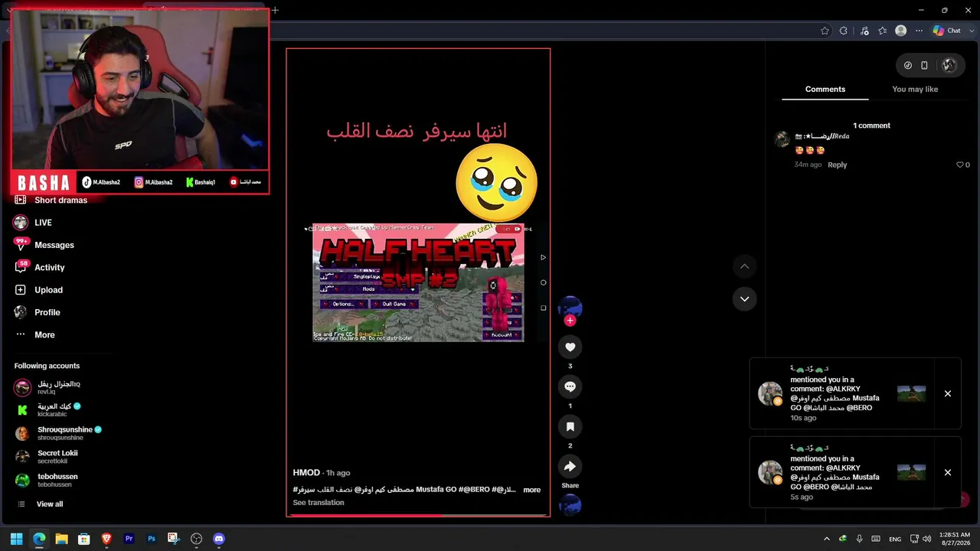Go to the previous video with up arrow
The image size is (980, 551).
pyautogui.click(x=744, y=266)
